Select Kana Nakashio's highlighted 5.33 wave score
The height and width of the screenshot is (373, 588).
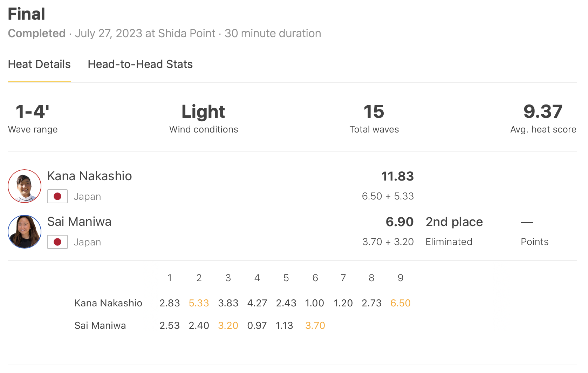coord(199,303)
